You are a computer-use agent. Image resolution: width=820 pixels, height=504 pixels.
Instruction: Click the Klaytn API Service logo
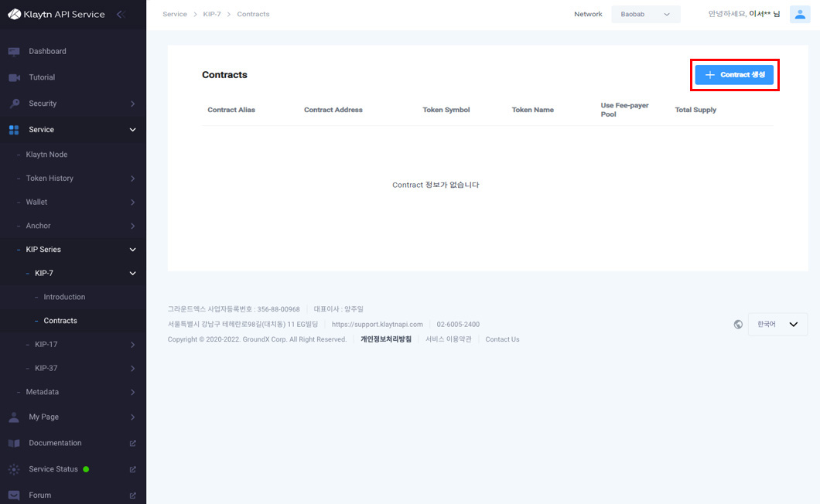tap(56, 14)
